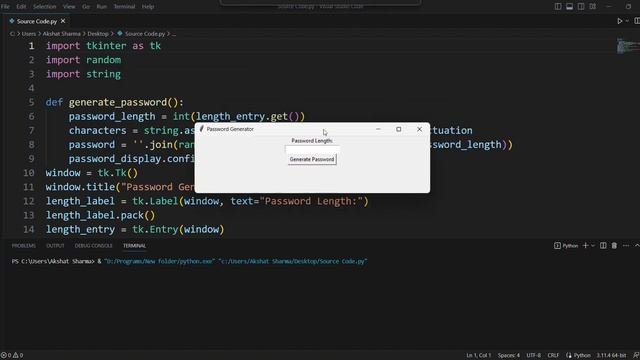Viewport: 640px width, 360px height.
Task: Click the Desktop breadcrumb segment
Action: [98, 34]
